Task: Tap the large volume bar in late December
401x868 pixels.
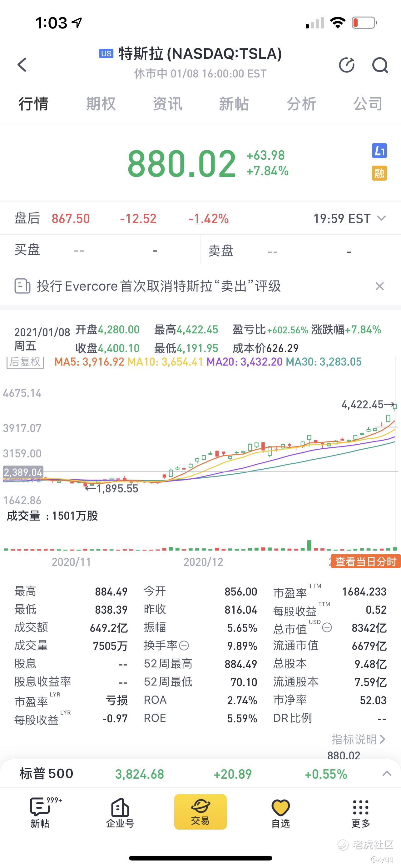Action: [x=309, y=545]
